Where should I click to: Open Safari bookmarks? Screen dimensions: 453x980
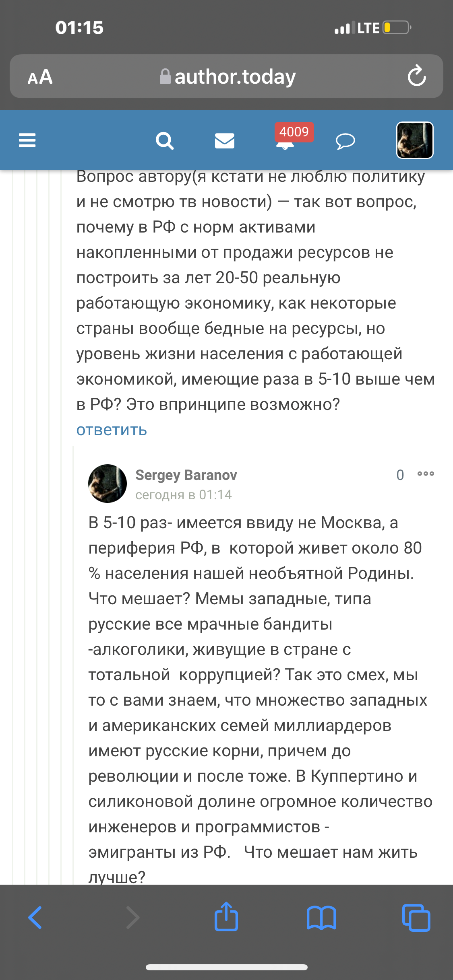tap(321, 918)
